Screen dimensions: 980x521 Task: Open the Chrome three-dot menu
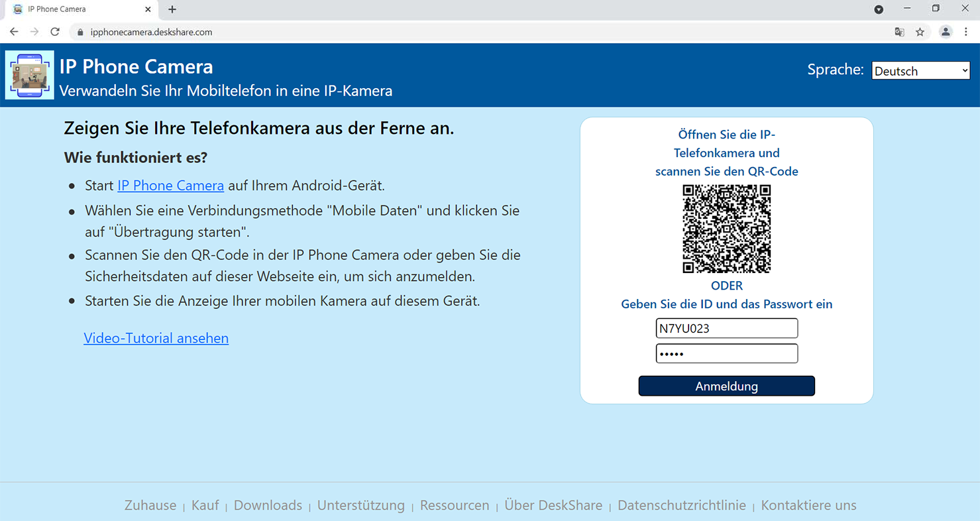(966, 32)
